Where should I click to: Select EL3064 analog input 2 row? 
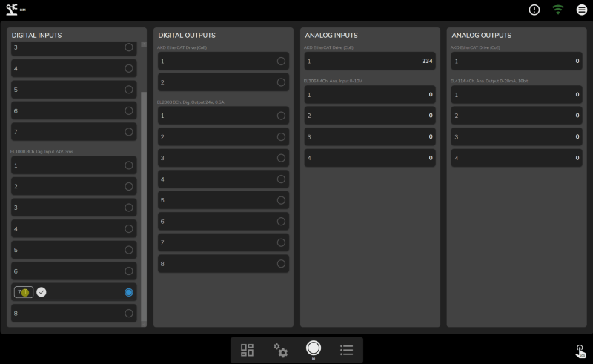[x=370, y=116]
